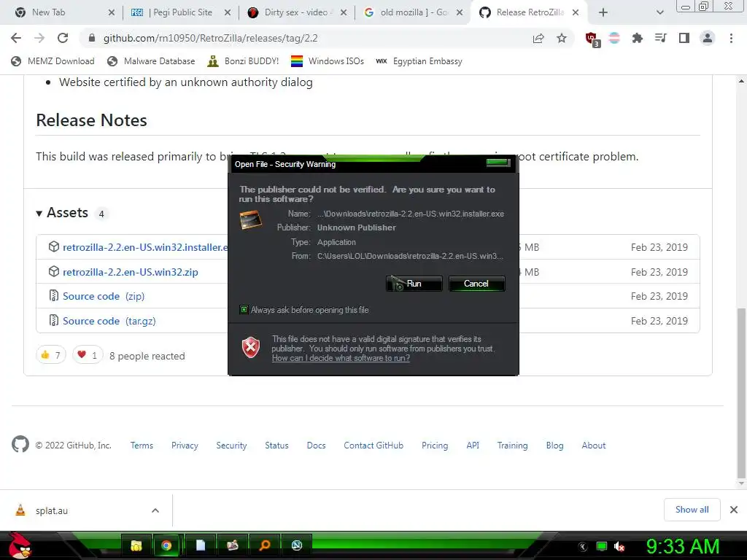The image size is (747, 560).
Task: Open Contact GitHub footer link
Action: pos(373,446)
